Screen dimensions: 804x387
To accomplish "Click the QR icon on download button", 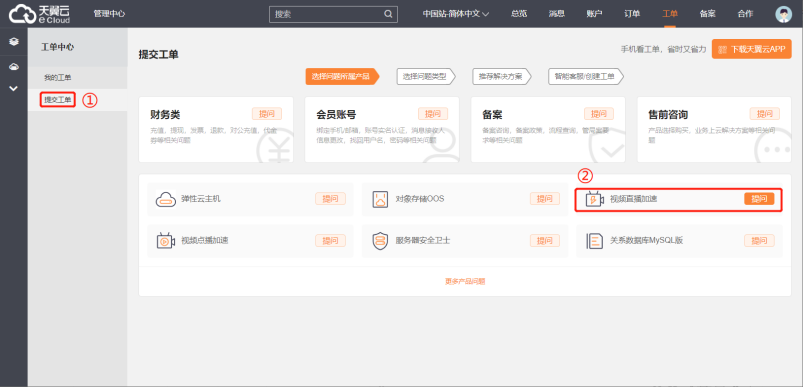I will [x=723, y=50].
